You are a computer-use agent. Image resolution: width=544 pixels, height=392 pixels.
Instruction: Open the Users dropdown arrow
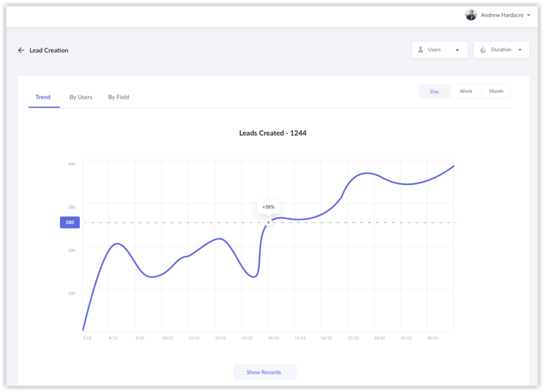[457, 50]
